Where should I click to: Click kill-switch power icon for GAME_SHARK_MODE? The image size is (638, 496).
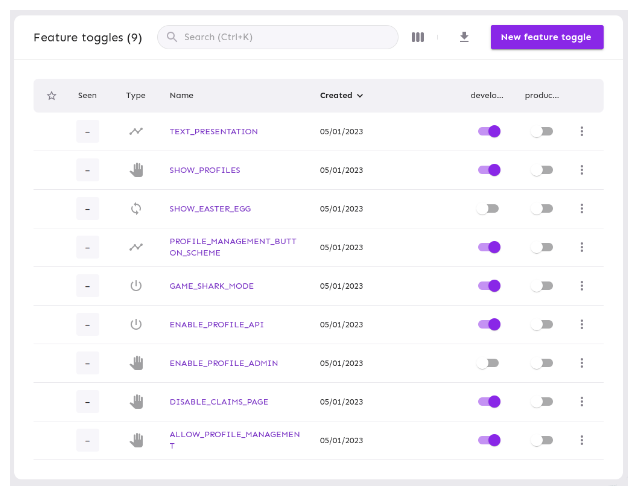tap(136, 286)
